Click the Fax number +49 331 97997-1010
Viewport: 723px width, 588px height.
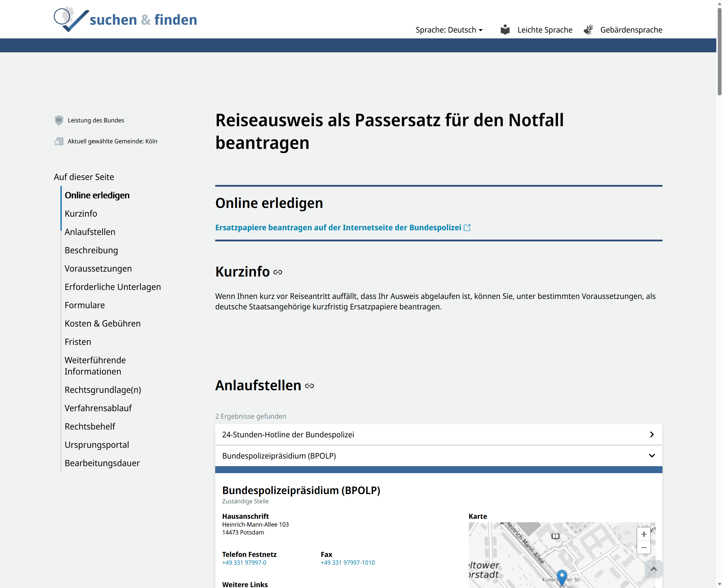click(x=348, y=563)
